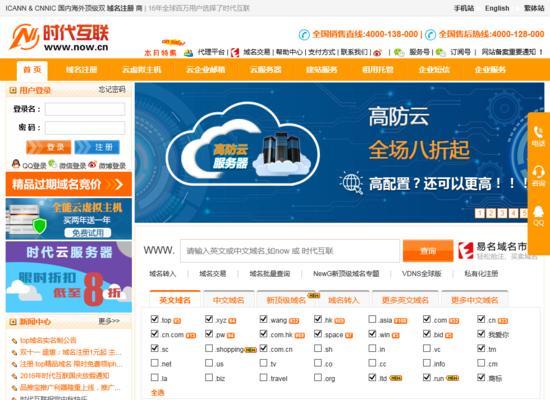Go to banner slide 1 indicator

pos(480,213)
